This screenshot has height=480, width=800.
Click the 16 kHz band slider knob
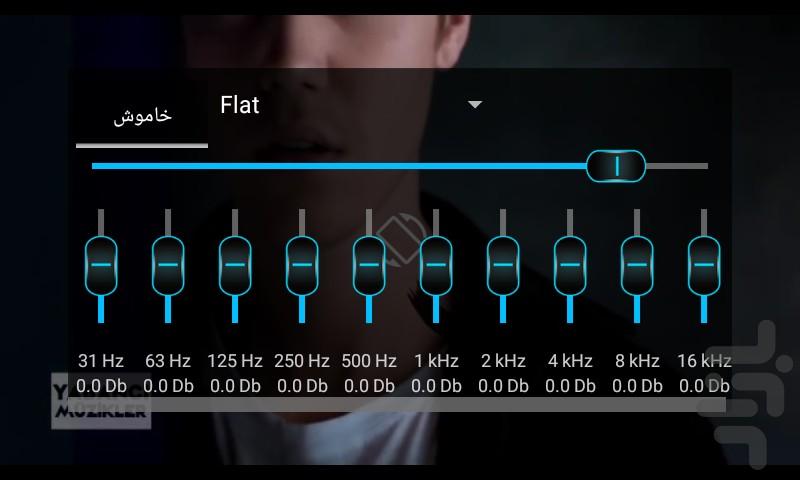[x=704, y=265]
